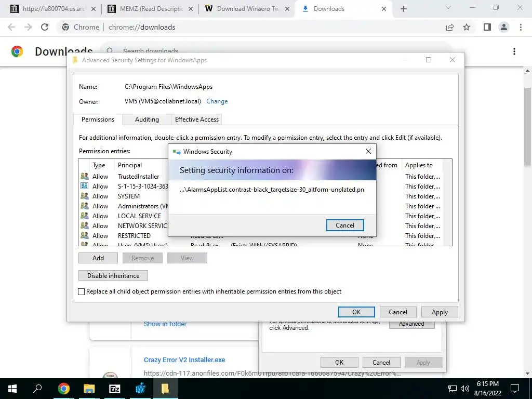Open the tab search chevron in Chrome

coord(448,7)
